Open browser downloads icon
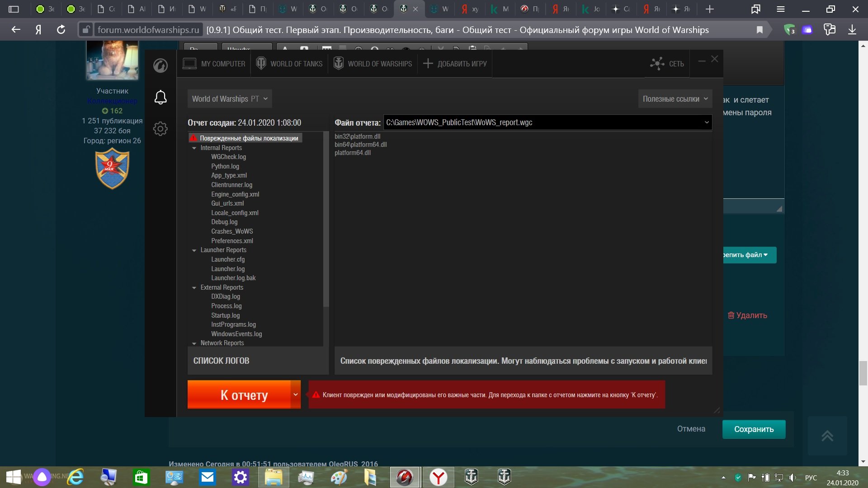 click(852, 30)
